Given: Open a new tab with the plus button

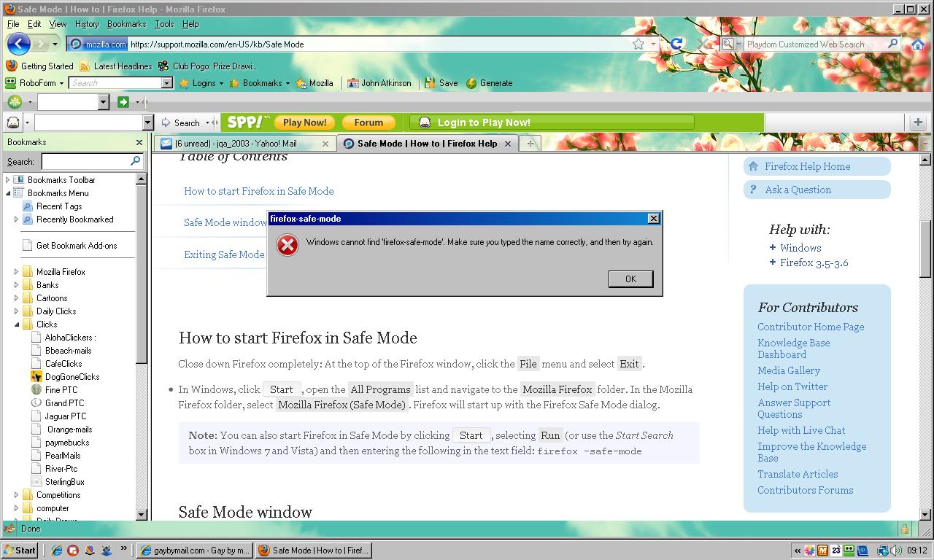Looking at the screenshot, I should coord(530,144).
